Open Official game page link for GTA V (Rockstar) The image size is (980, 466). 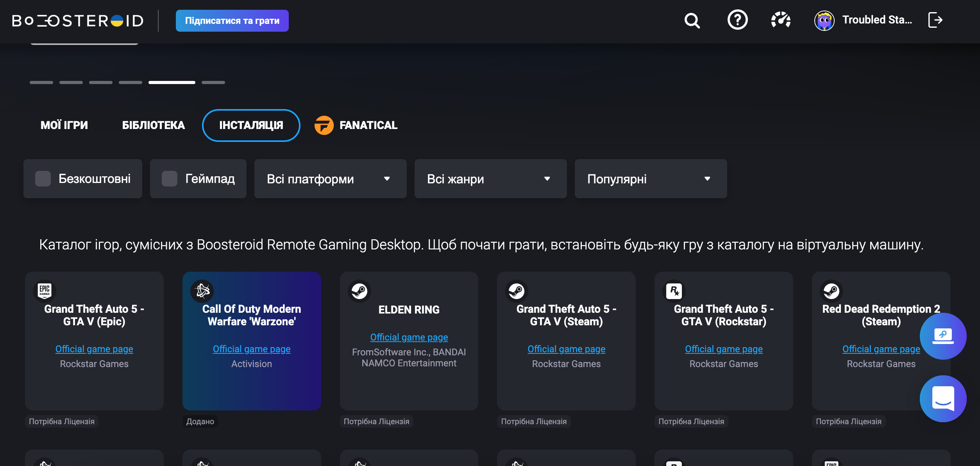(724, 349)
